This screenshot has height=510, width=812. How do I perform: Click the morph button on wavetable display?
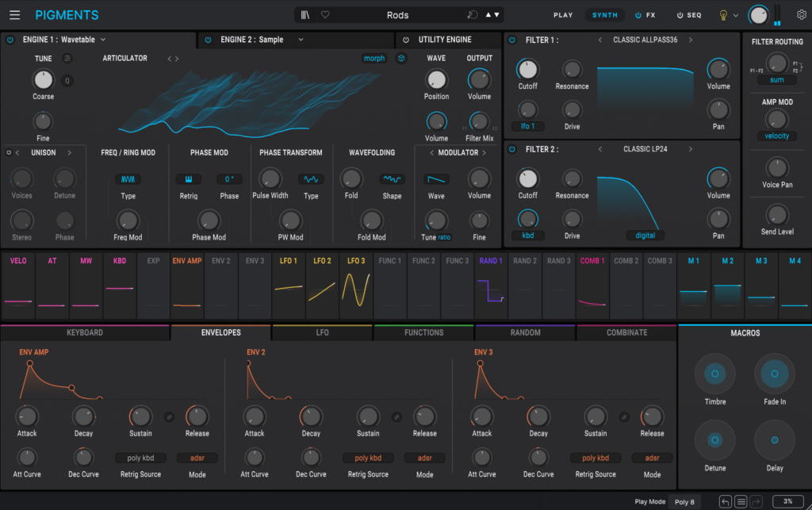[373, 59]
